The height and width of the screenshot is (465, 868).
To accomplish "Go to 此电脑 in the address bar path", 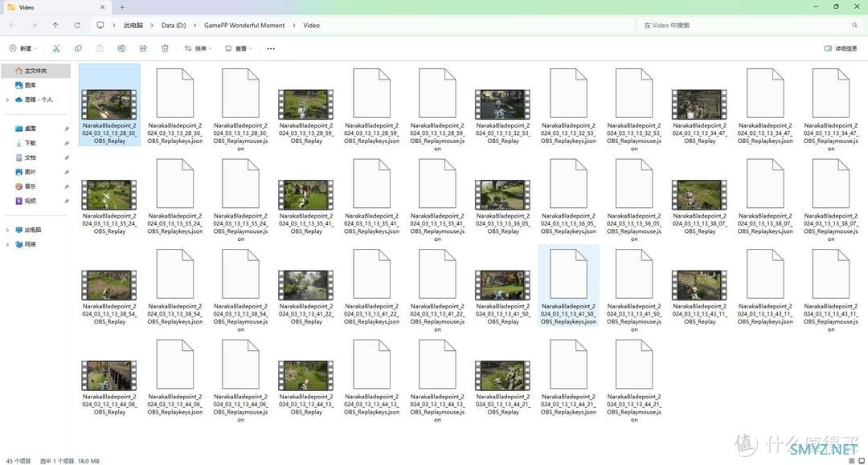I will 133,26.
